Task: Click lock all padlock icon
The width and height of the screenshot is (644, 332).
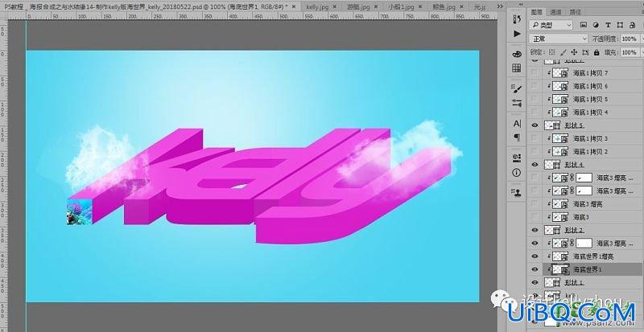Action: coord(597,52)
